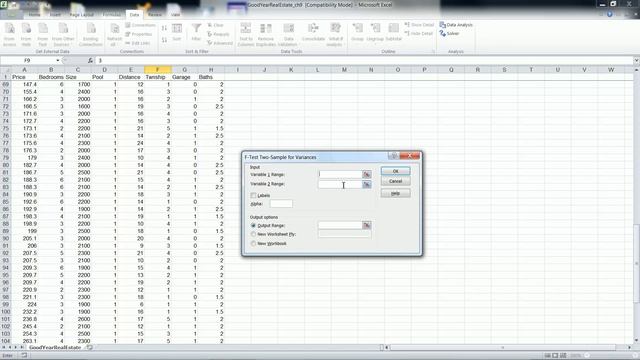Open the Data Analysis tool
640x360 pixels.
[456, 25]
